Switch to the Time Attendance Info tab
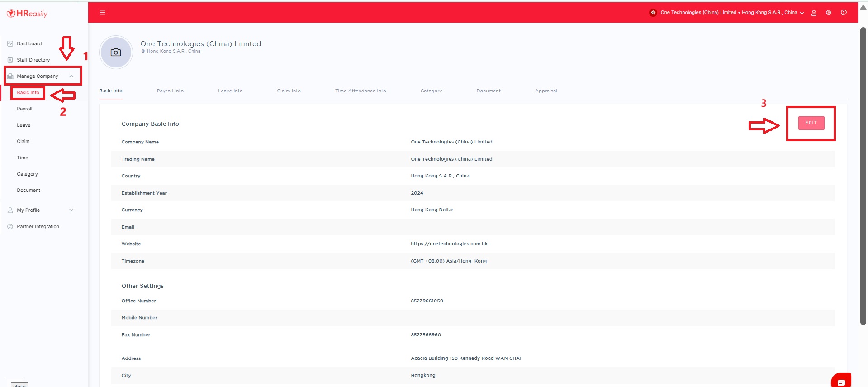The height and width of the screenshot is (387, 868). click(x=360, y=91)
